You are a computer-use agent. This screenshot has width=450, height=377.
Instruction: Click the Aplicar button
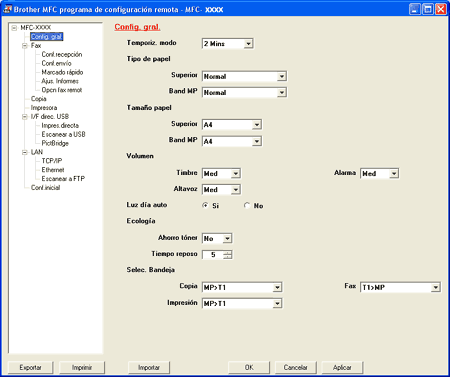pyautogui.click(x=342, y=367)
